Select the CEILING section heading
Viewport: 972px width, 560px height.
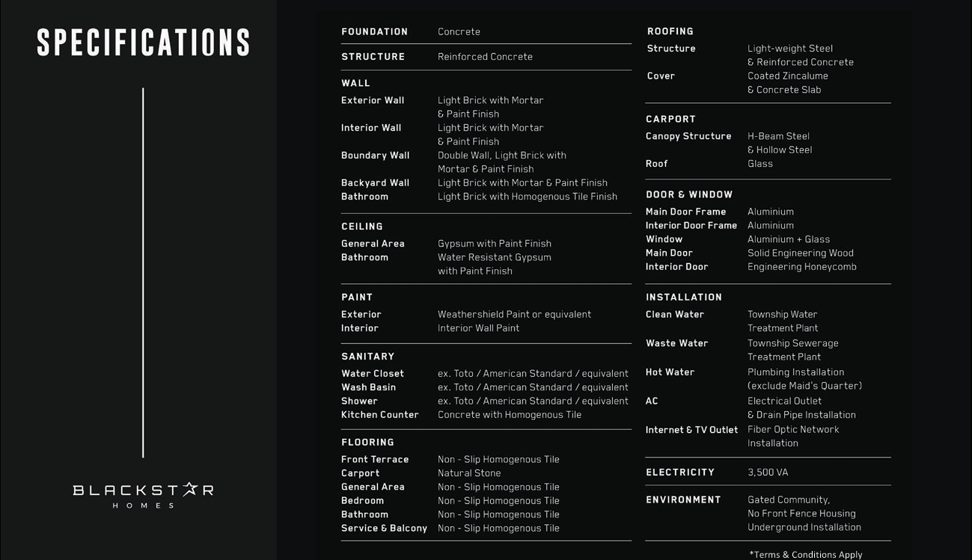pos(362,227)
